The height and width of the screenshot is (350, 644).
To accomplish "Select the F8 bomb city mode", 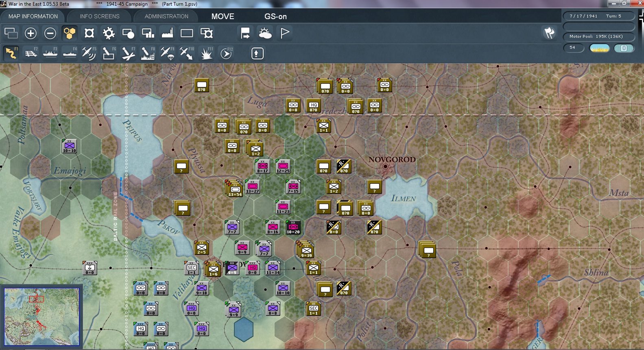I will tap(148, 53).
